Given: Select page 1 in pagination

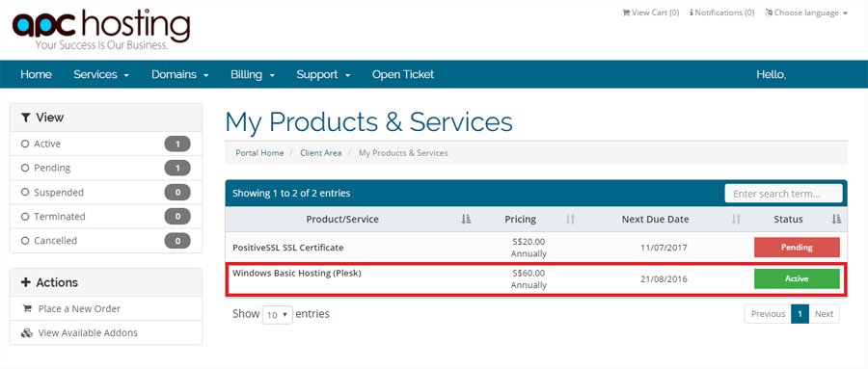Looking at the screenshot, I should click(800, 314).
